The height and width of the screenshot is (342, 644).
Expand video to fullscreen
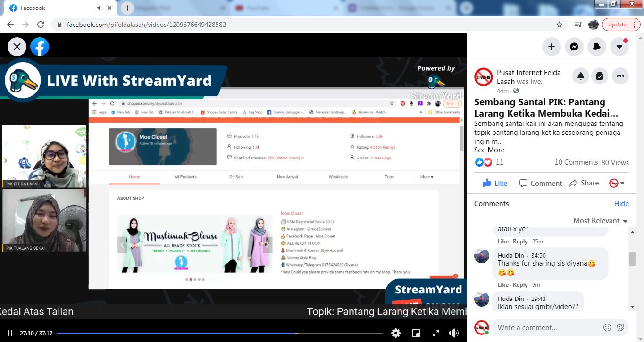436,333
